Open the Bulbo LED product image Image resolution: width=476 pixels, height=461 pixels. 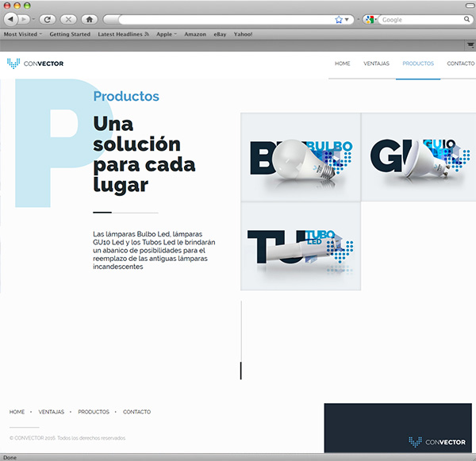click(x=301, y=157)
